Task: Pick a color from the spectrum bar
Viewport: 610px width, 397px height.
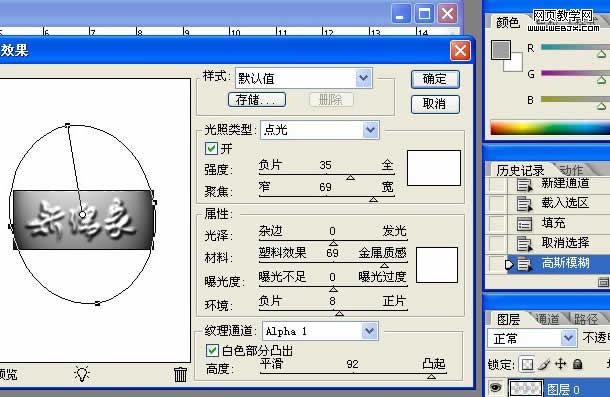Action: click(x=550, y=128)
